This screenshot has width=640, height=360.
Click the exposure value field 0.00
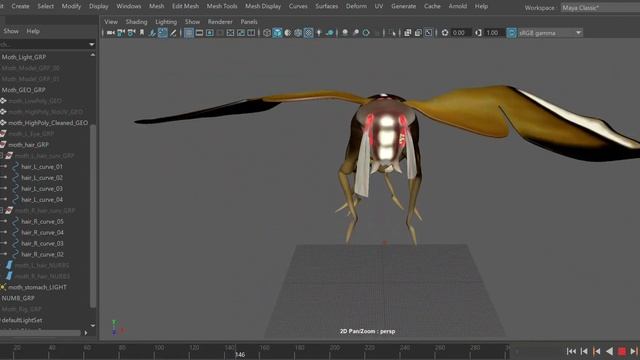pos(460,33)
